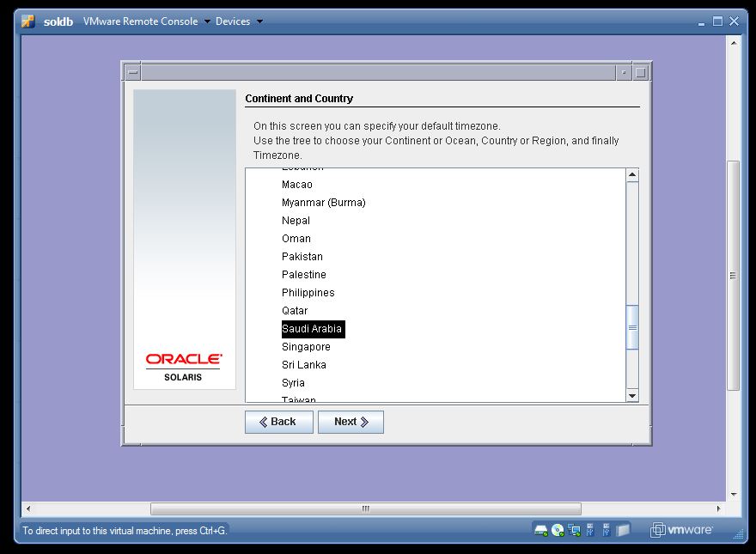
Task: Click the network adapter icon in status bar
Action: click(573, 530)
